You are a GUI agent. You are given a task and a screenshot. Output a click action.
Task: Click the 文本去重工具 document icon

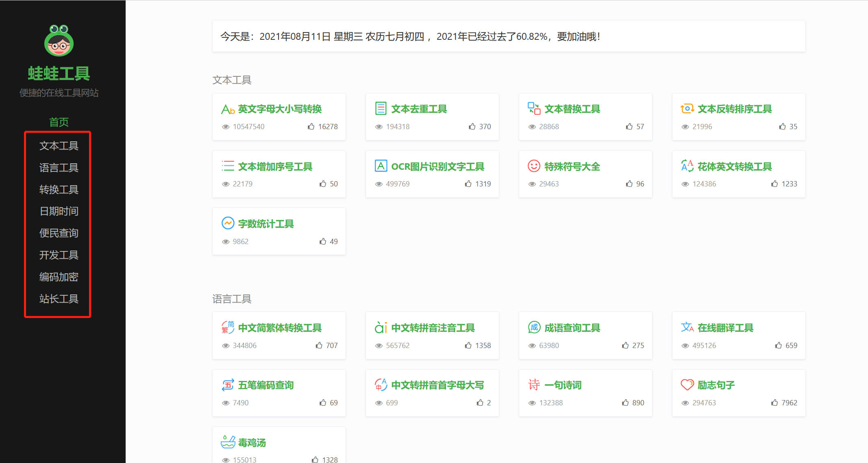click(x=381, y=108)
